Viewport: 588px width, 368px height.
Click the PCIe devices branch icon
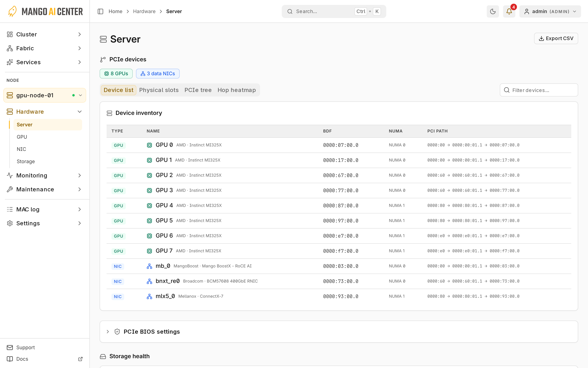(103, 59)
